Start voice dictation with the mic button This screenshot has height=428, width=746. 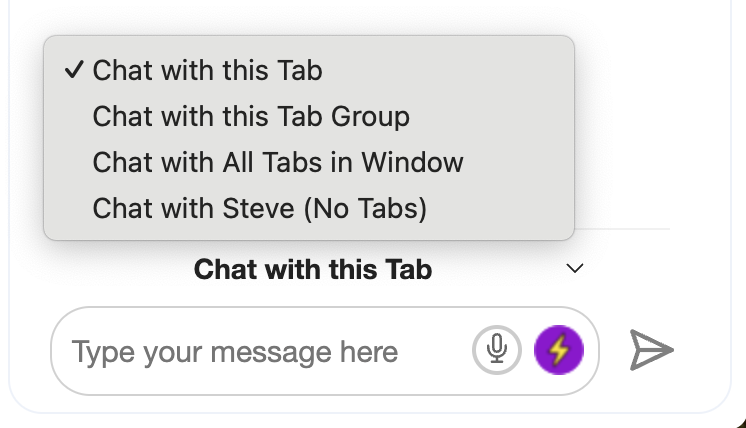pos(497,350)
